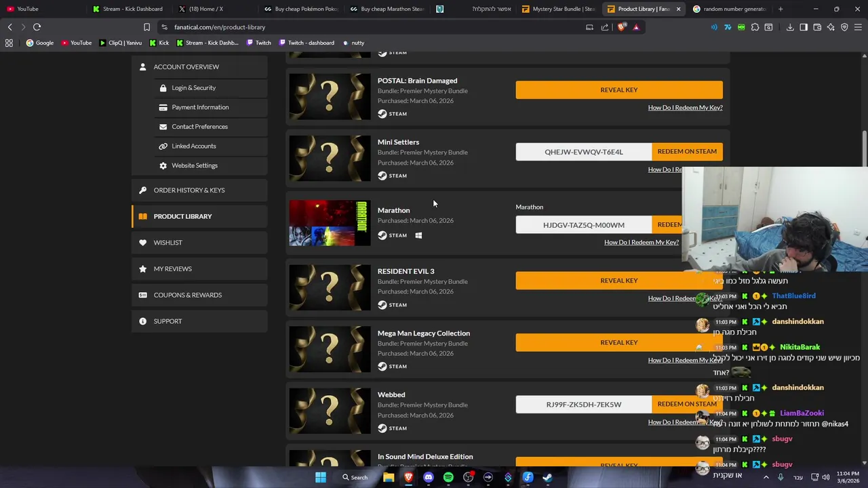Switch to Mystery Star Bundle tab
The height and width of the screenshot is (488, 868).
pos(559,9)
